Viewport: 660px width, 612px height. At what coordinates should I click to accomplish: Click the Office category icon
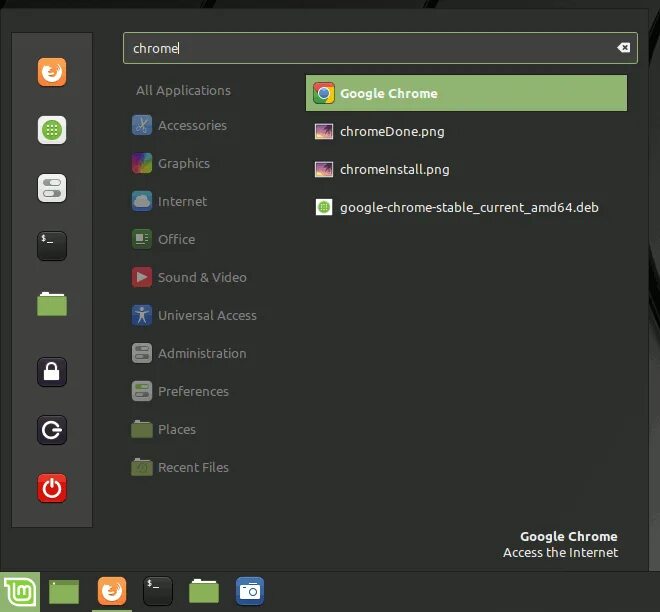pyautogui.click(x=142, y=239)
